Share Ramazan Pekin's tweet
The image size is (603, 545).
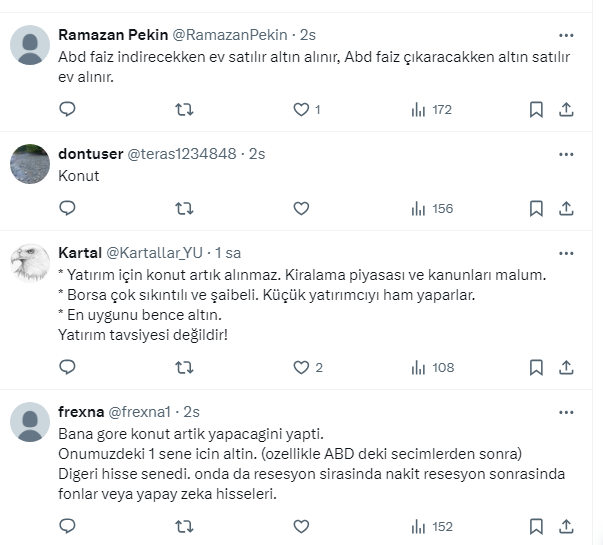point(565,109)
